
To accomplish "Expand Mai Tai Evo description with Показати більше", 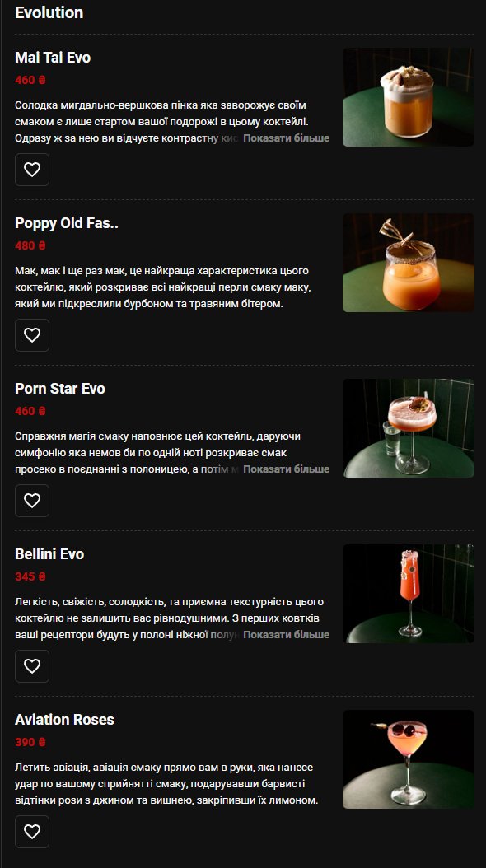I will click(286, 138).
